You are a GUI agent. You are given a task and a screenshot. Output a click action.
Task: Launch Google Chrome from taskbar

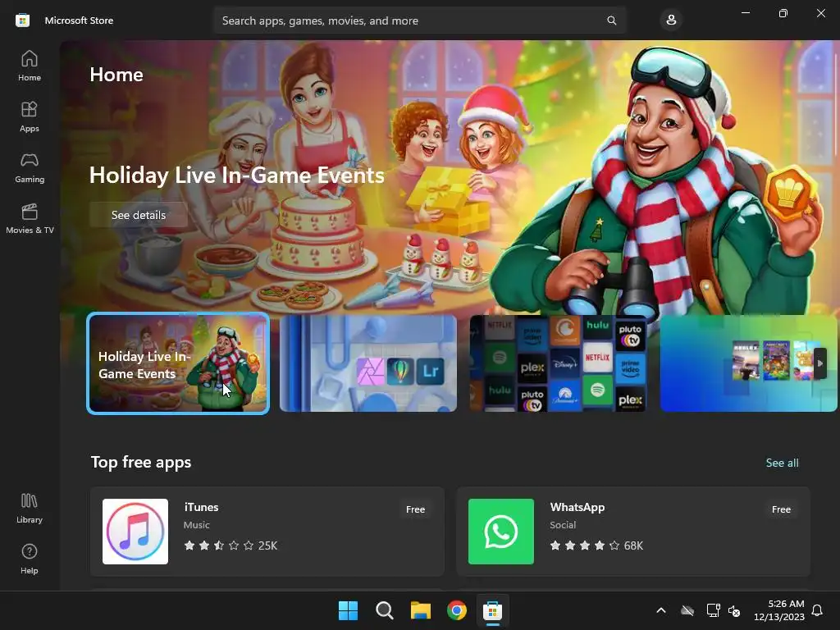(x=457, y=610)
